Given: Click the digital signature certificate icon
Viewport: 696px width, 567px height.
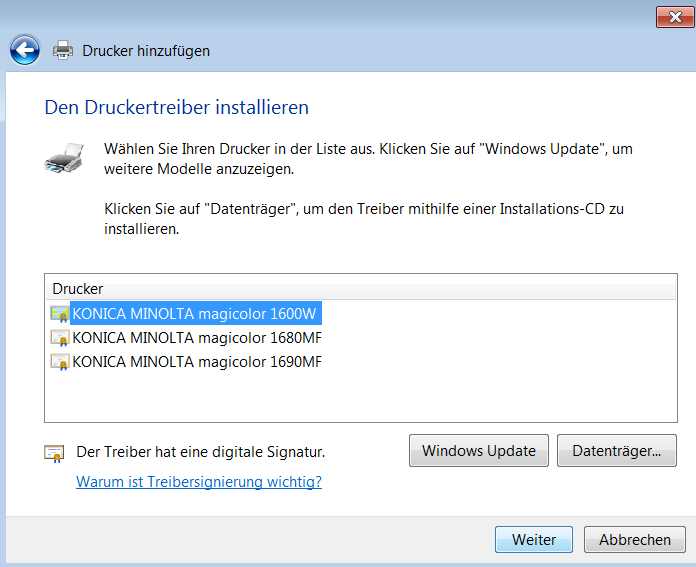Looking at the screenshot, I should click(x=54, y=453).
